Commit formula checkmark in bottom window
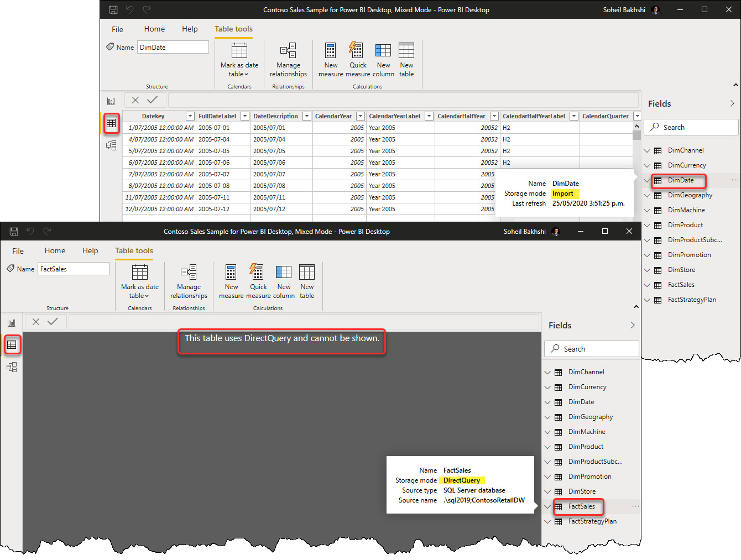This screenshot has width=741, height=560. [x=53, y=322]
